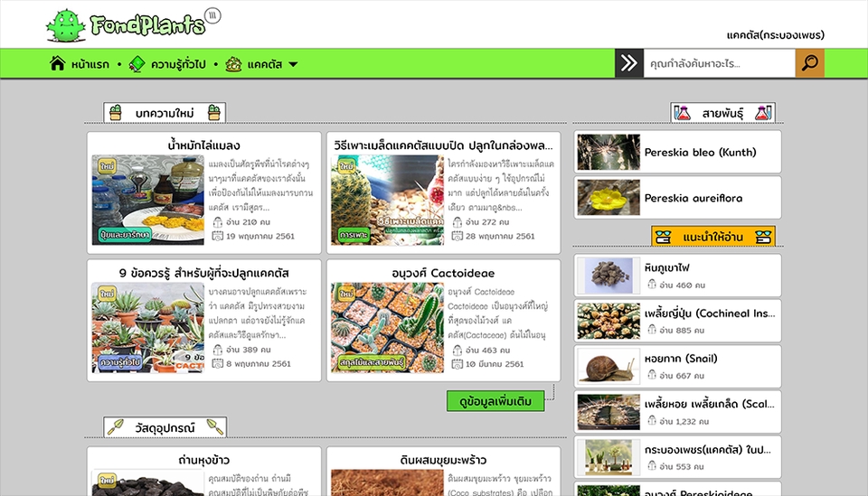Viewport: 868px width, 496px height.
Task: Open the หินภูเขาไฟ recommended article
Action: (x=666, y=267)
